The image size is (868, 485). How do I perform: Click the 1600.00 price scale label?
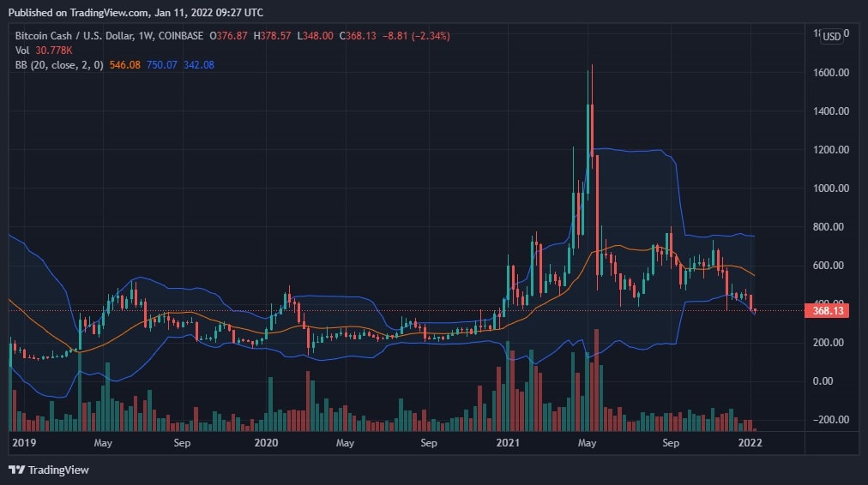tap(830, 73)
